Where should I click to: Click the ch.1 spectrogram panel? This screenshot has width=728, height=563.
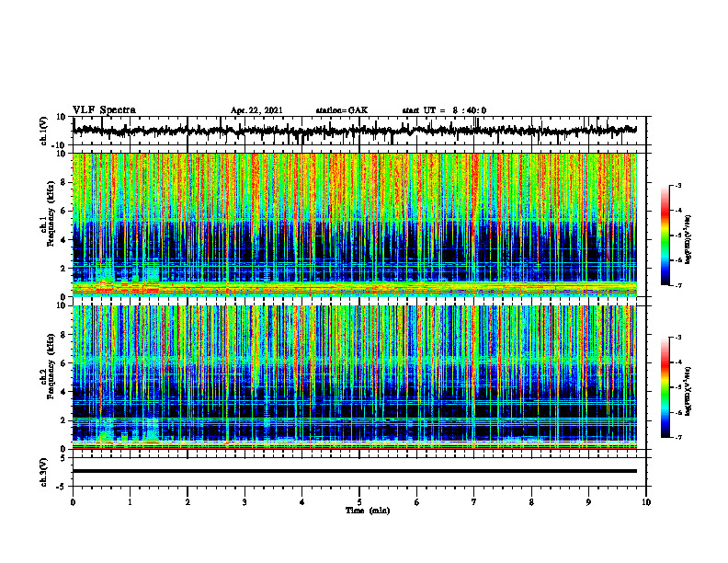pos(354,224)
